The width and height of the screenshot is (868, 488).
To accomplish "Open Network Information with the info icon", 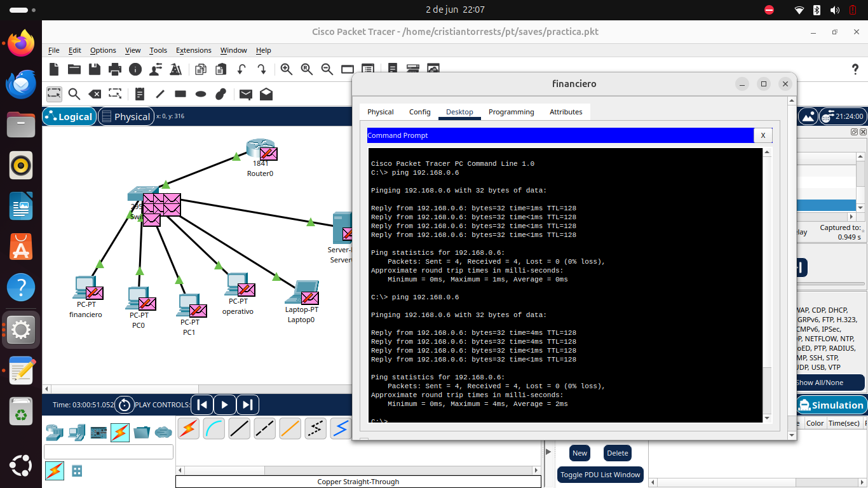I will [135, 69].
